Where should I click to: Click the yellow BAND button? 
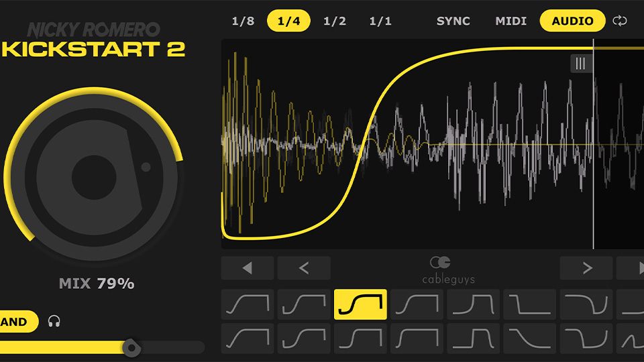16,322
